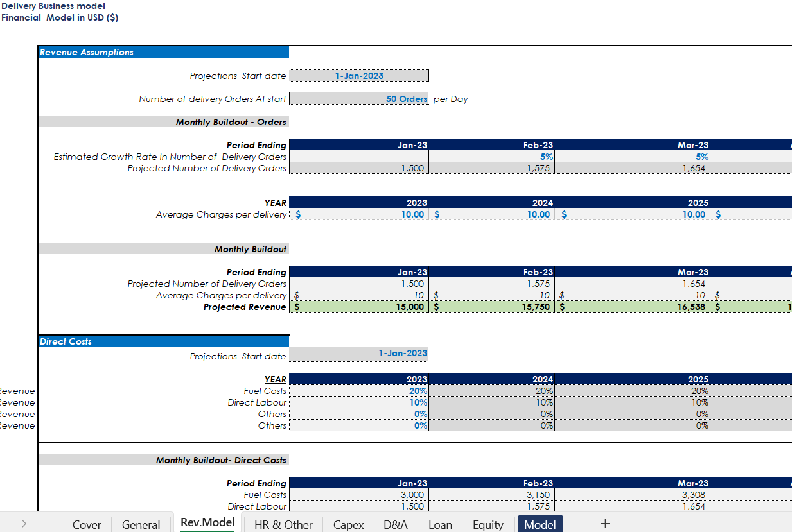Image resolution: width=792 pixels, height=532 pixels.
Task: Switch to the D&A sheet tab
Action: 396,524
